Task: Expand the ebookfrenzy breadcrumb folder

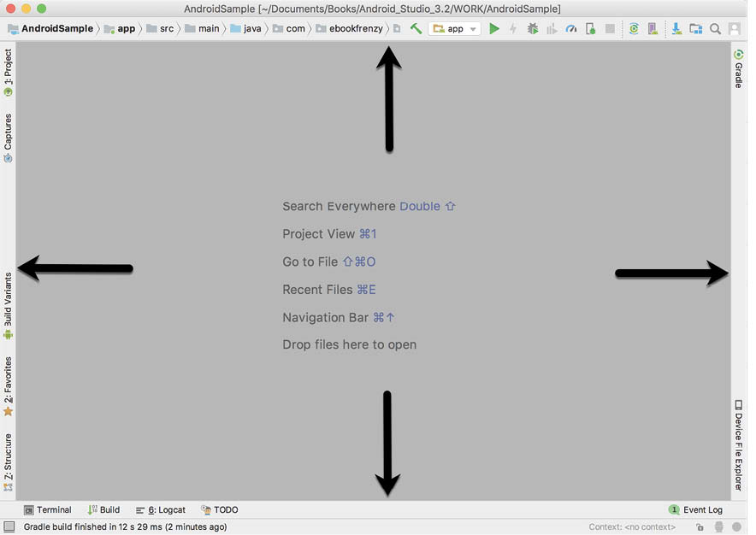Action: click(351, 28)
